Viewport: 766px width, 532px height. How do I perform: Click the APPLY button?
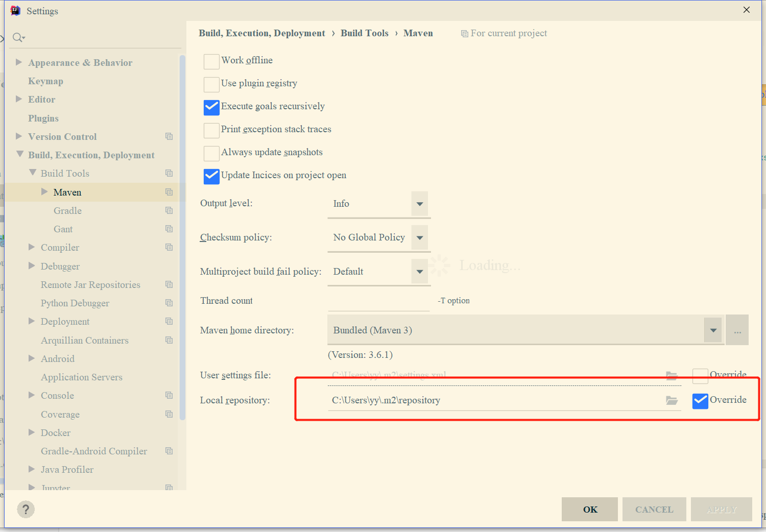click(x=722, y=510)
